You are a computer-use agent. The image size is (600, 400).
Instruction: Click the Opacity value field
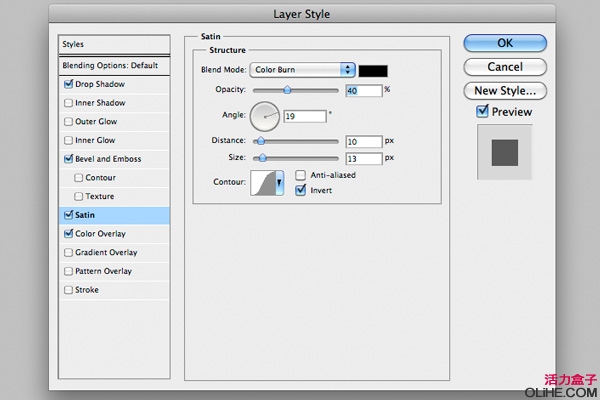[364, 91]
